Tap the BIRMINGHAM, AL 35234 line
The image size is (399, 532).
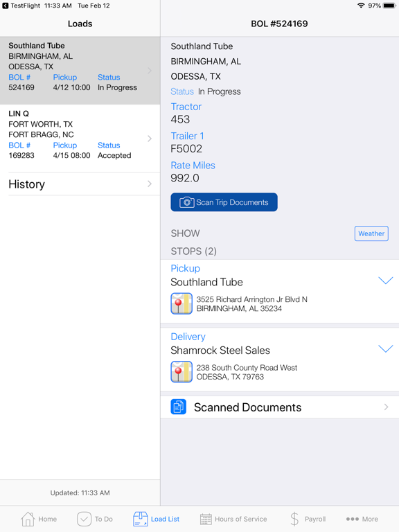(x=239, y=308)
